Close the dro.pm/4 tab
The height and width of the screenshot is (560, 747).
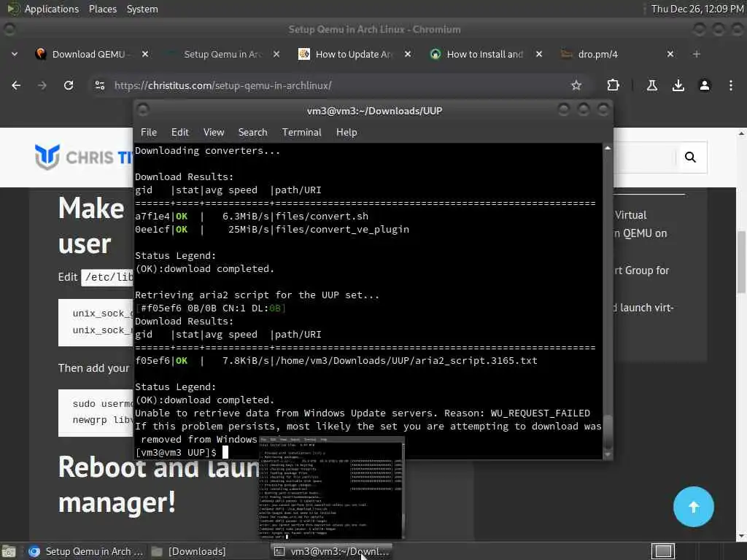click(670, 54)
